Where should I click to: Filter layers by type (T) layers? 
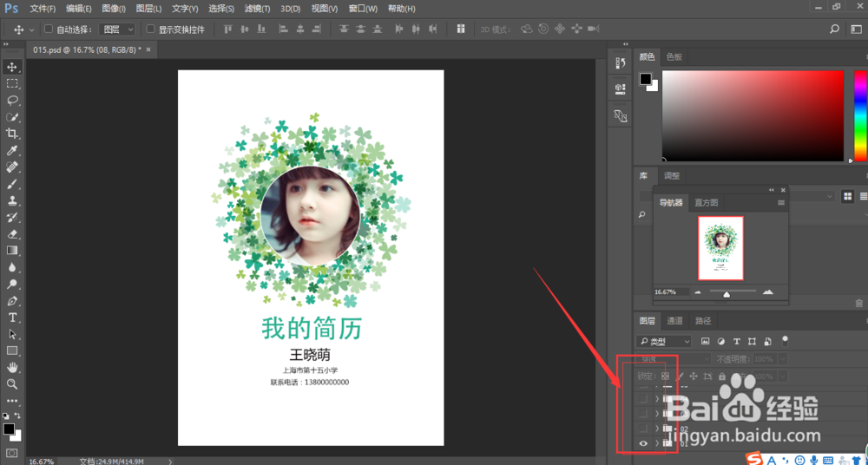(736, 341)
